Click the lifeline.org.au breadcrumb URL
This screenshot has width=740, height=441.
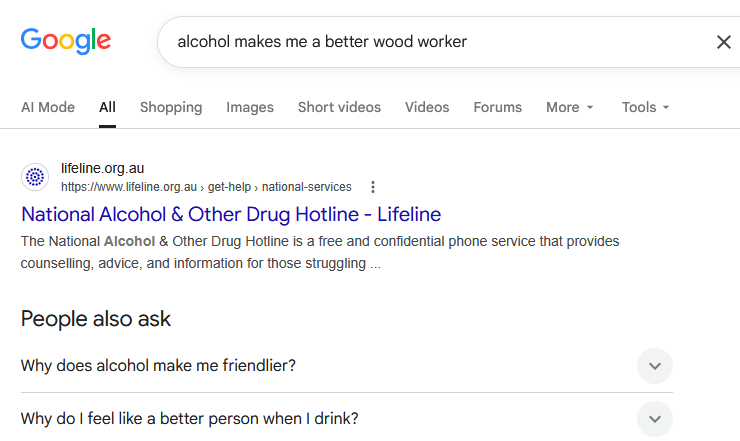point(206,187)
